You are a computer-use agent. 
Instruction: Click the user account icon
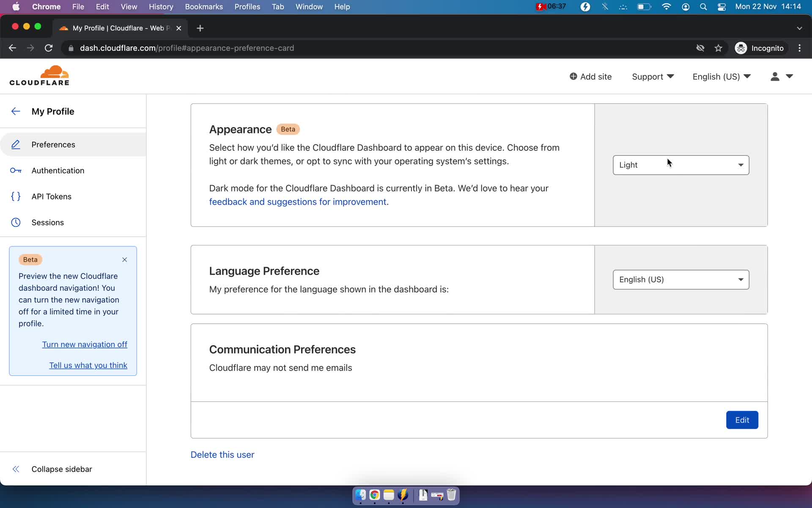[775, 76]
